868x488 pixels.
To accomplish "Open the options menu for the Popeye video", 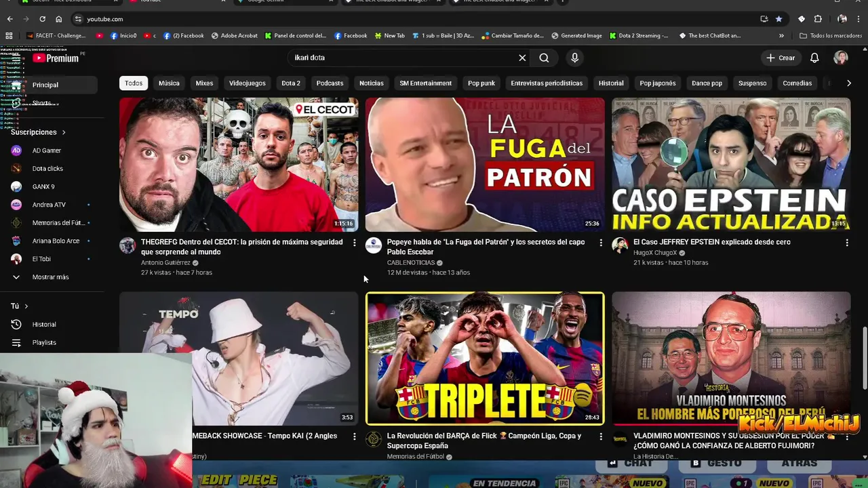I will [x=600, y=243].
